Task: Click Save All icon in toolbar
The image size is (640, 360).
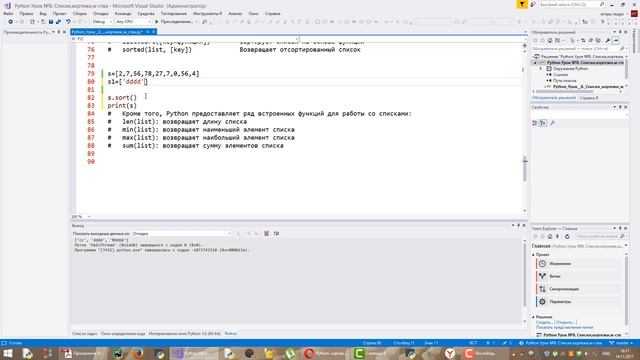Action: coord(58,22)
